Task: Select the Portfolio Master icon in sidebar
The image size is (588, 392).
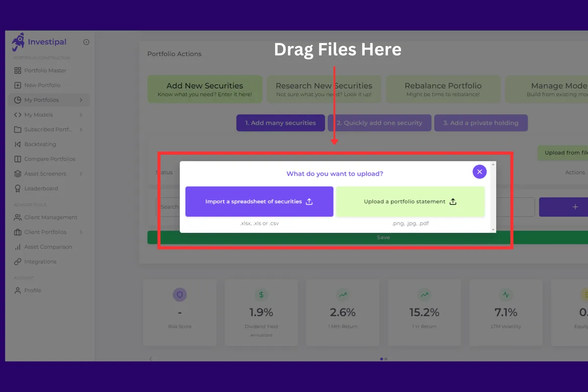Action: coord(17,70)
